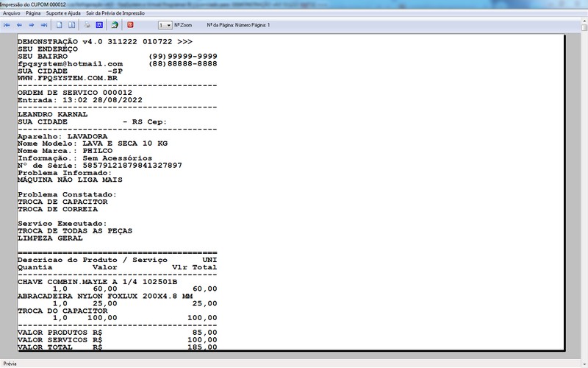Click the Prévia status bar

10,364
